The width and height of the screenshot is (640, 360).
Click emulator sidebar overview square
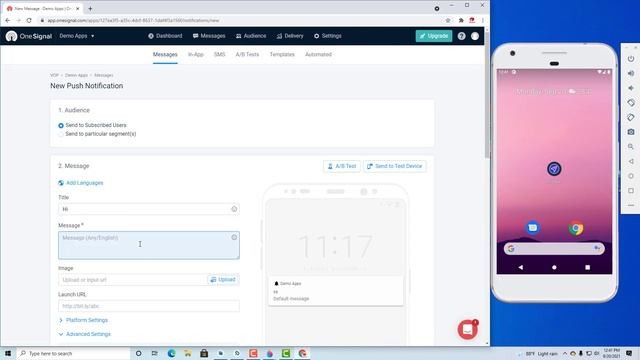click(x=631, y=191)
